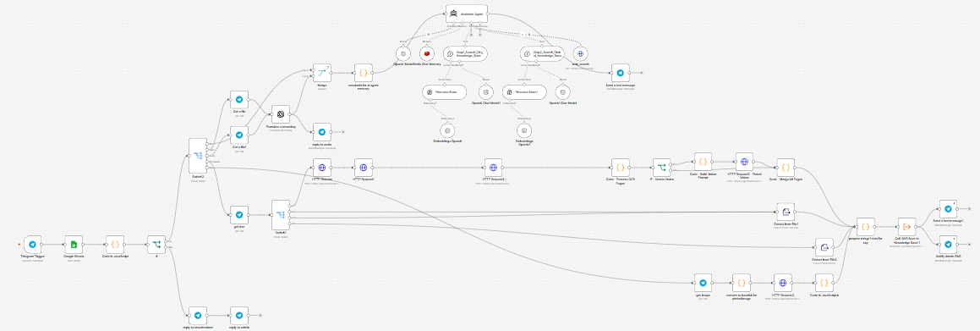The image size is (980, 331).
Task: Select the Assistant Agent node
Action: point(467,14)
